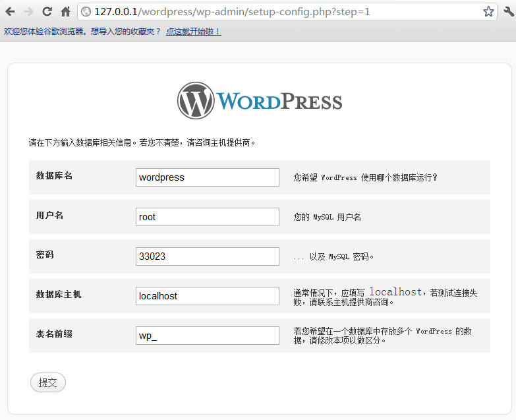This screenshot has width=516, height=420.
Task: Focus the browser address bar URL
Action: click(232, 11)
